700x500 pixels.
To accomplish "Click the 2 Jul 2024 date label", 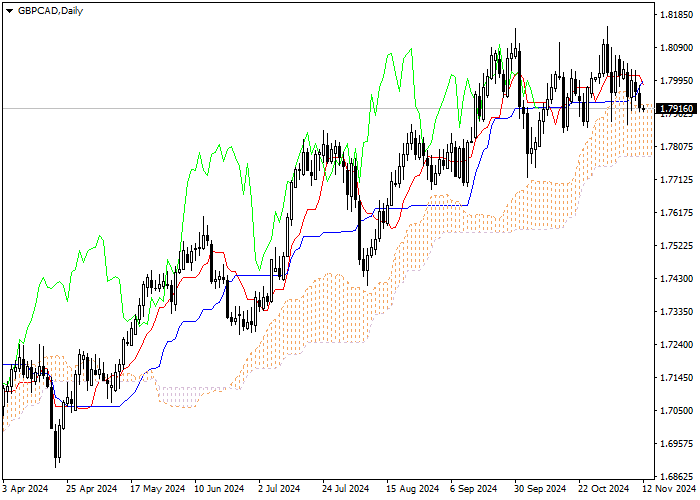I will coord(279,489).
